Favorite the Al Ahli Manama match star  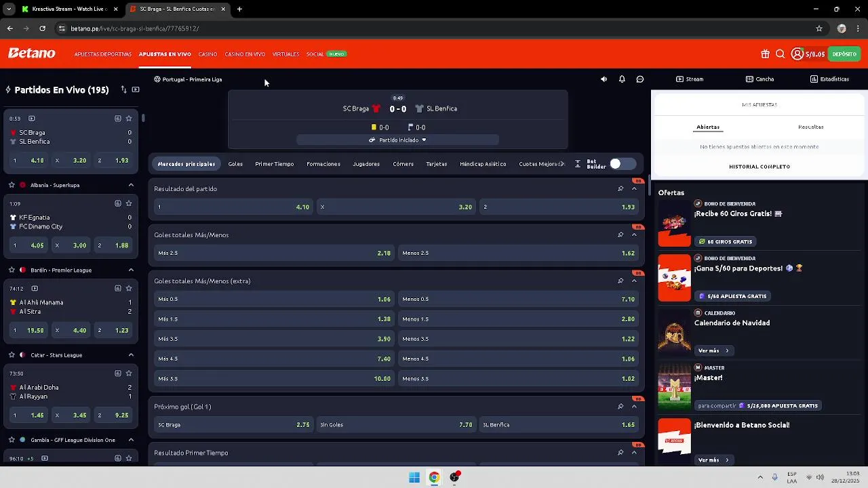(x=129, y=288)
